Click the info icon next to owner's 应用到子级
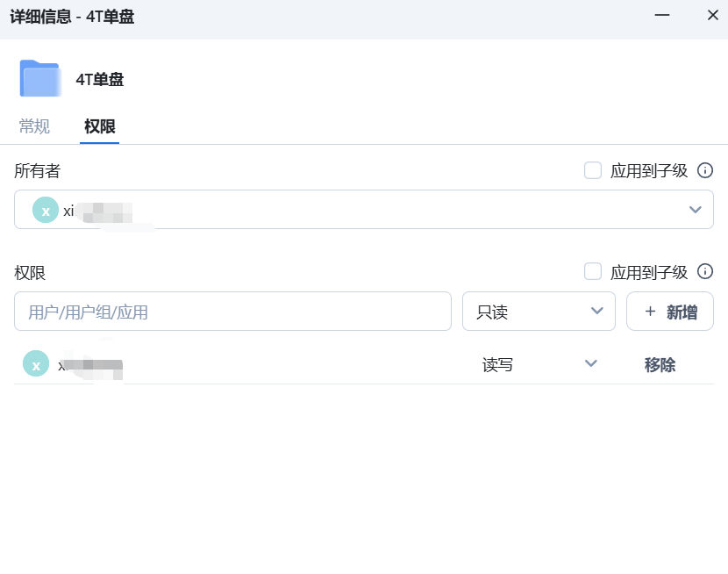This screenshot has height=574, width=728. [705, 170]
